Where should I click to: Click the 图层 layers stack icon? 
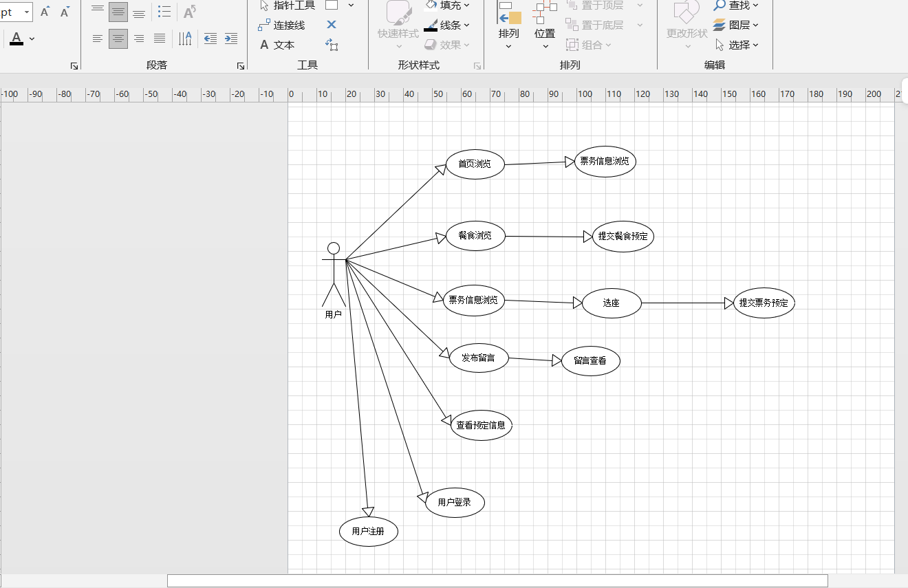pos(720,25)
